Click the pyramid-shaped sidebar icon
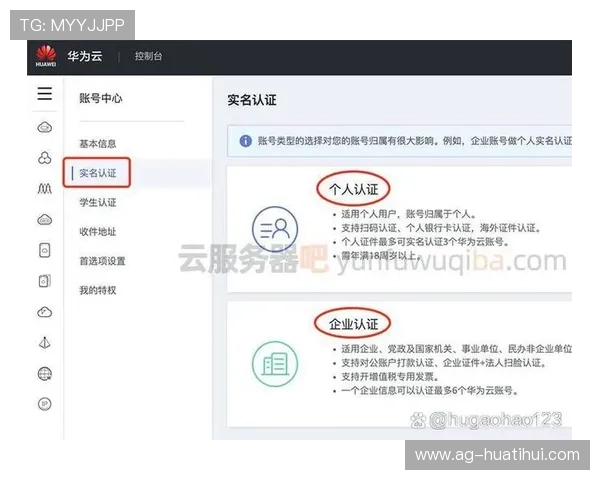The image size is (600, 480). point(45,343)
